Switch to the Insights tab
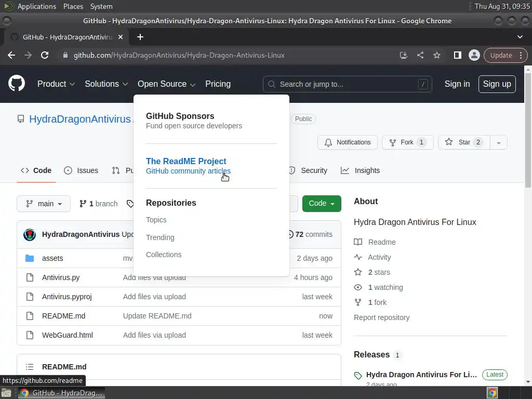This screenshot has width=532, height=399. [x=361, y=170]
